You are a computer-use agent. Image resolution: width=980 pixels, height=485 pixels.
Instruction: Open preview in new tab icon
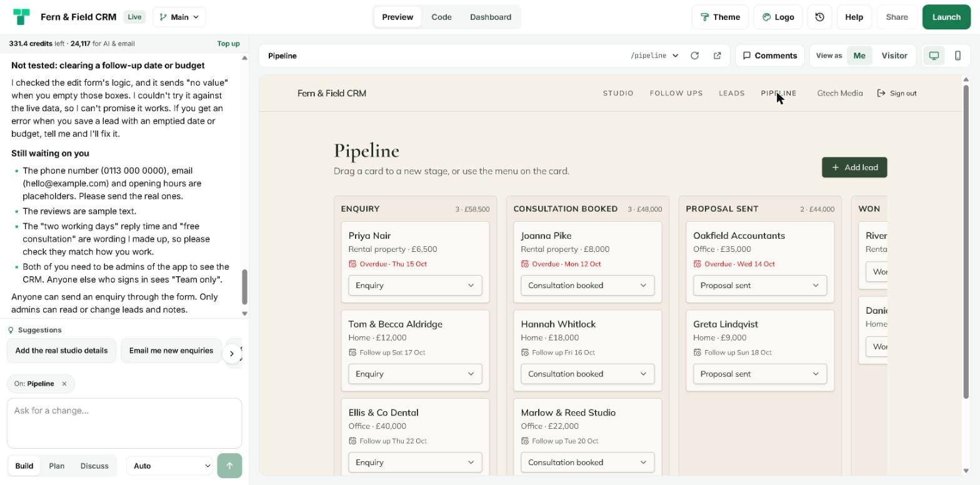tap(717, 56)
